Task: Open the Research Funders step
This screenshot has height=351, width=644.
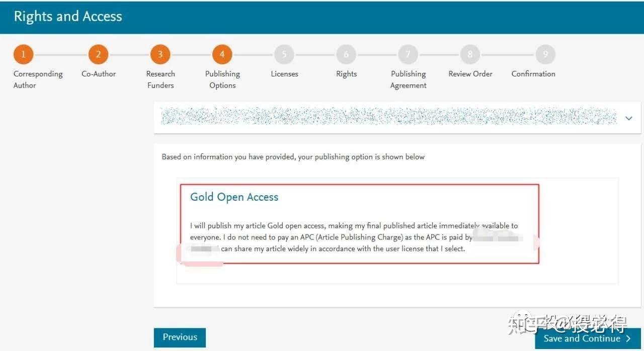Action: [x=160, y=54]
